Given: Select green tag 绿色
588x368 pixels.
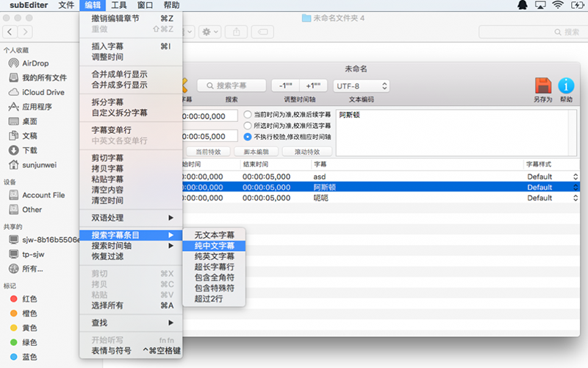Looking at the screenshot, I should tap(24, 342).
